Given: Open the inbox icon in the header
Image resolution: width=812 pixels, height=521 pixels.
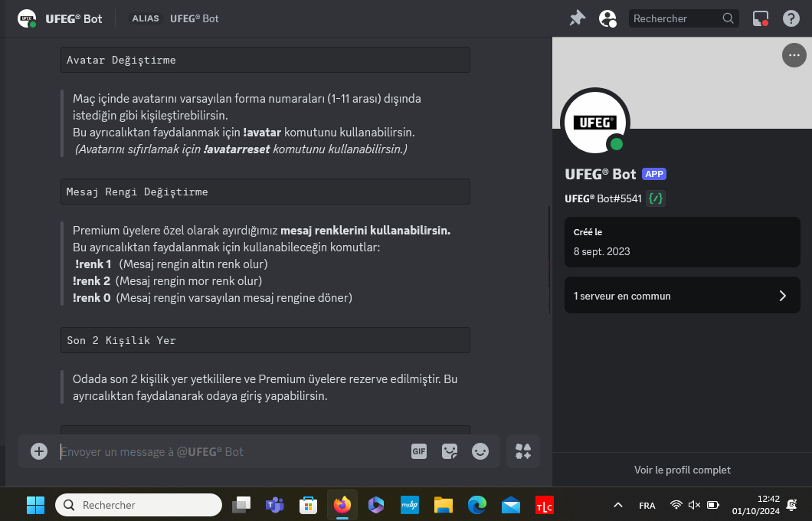Looking at the screenshot, I should point(760,18).
